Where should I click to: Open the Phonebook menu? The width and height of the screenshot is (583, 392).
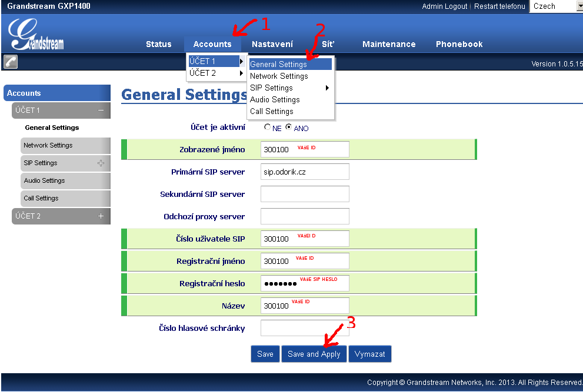pos(459,44)
